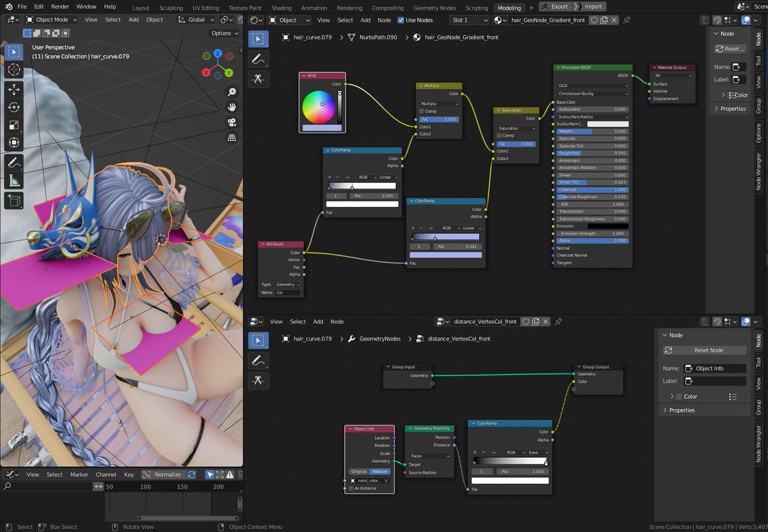Viewport: 768px width, 532px height.
Task: Select the Rotate tool in viewport
Action: coord(13,108)
